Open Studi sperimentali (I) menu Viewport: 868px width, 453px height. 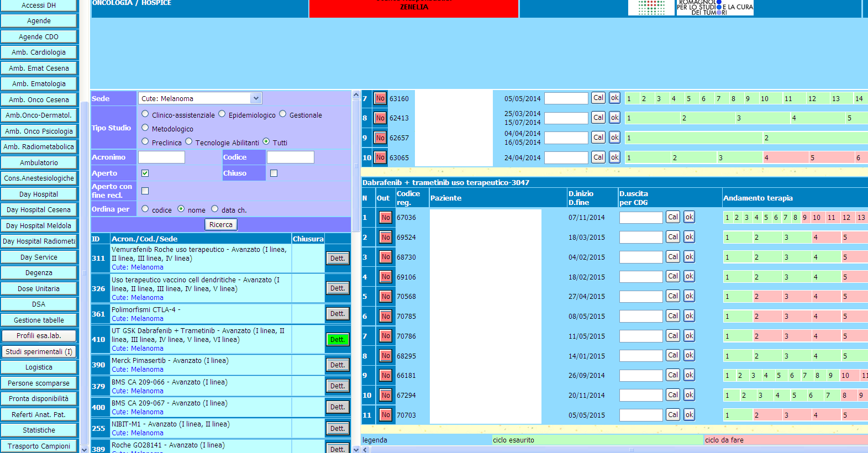(39, 351)
